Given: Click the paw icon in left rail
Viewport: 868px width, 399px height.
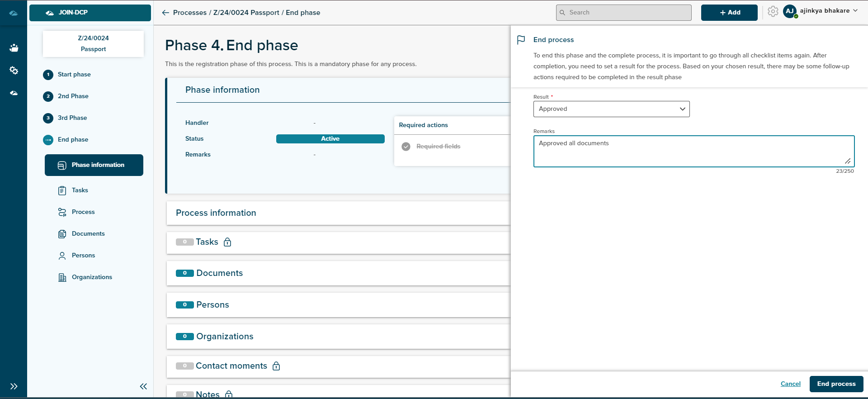Looking at the screenshot, I should (x=14, y=48).
